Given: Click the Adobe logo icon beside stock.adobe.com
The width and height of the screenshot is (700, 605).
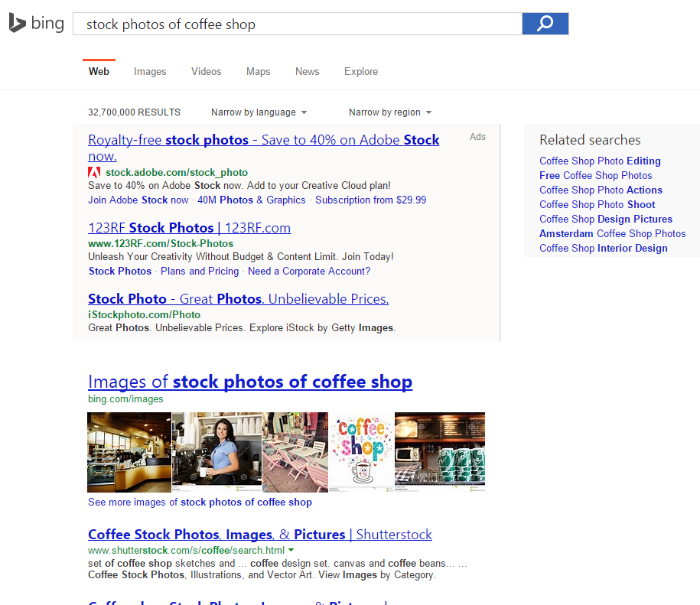Looking at the screenshot, I should (94, 172).
